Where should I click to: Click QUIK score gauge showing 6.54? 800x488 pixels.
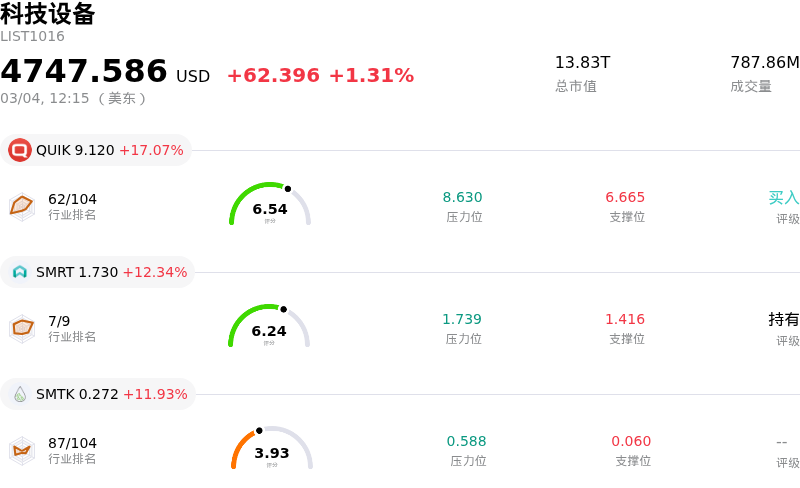270,205
